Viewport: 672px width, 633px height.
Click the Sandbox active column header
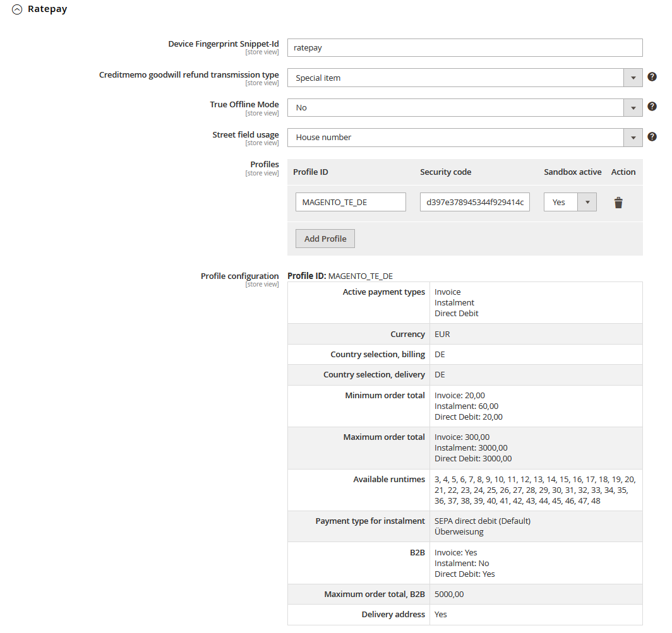point(572,172)
